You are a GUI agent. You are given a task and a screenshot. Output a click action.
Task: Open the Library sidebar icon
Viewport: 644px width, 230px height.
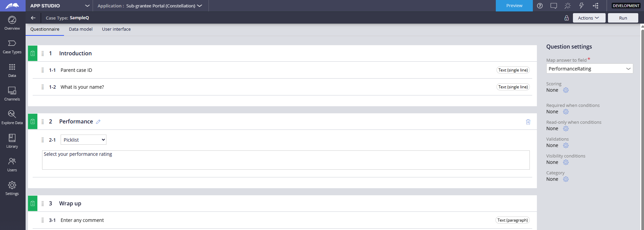coord(12,141)
